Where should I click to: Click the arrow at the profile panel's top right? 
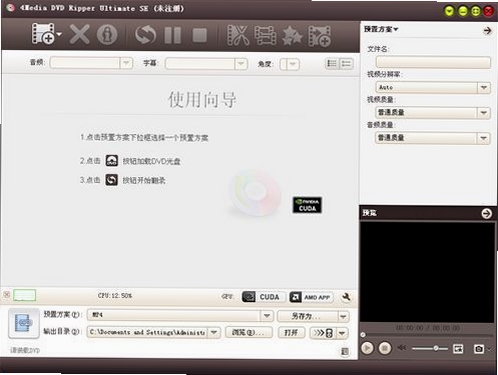[487, 31]
